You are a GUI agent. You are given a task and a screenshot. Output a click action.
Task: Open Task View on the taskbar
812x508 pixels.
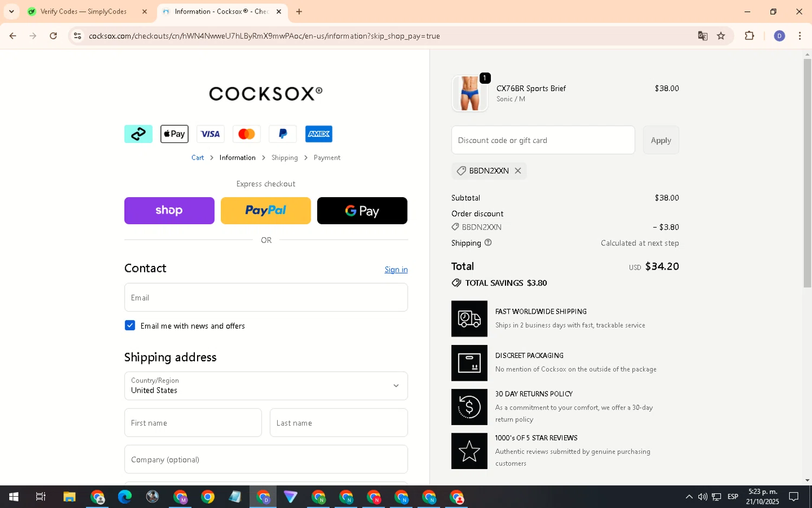coord(41,497)
